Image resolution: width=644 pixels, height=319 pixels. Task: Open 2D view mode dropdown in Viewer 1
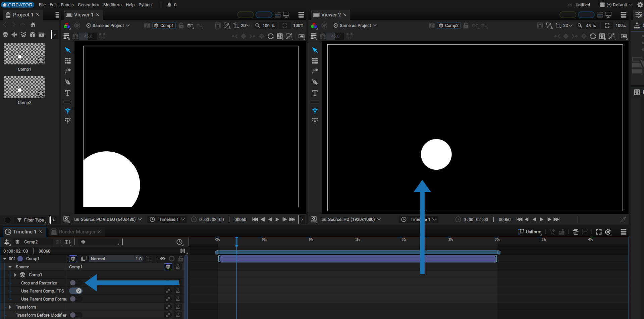[246, 25]
